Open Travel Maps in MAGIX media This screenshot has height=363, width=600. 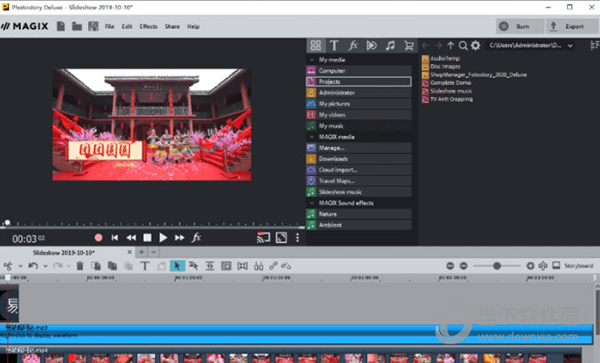tap(359, 181)
